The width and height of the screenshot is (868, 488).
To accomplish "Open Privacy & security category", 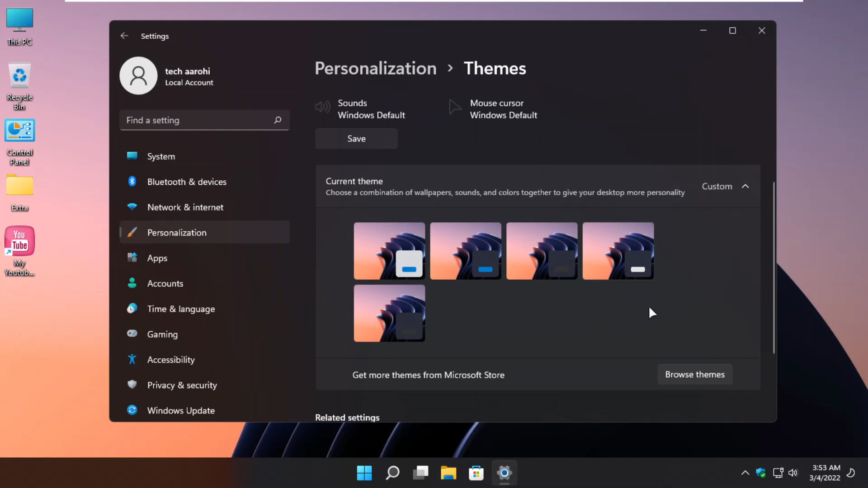I will tap(204, 385).
